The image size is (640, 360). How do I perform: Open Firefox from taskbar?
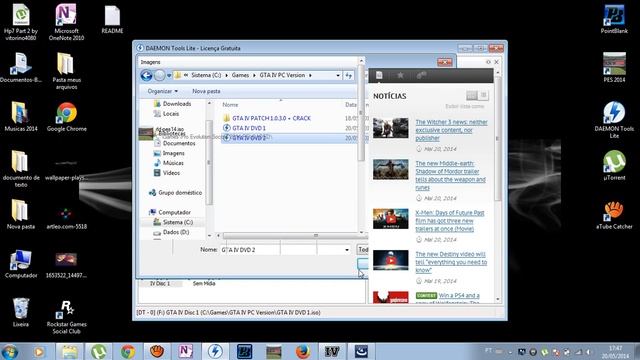[302, 351]
